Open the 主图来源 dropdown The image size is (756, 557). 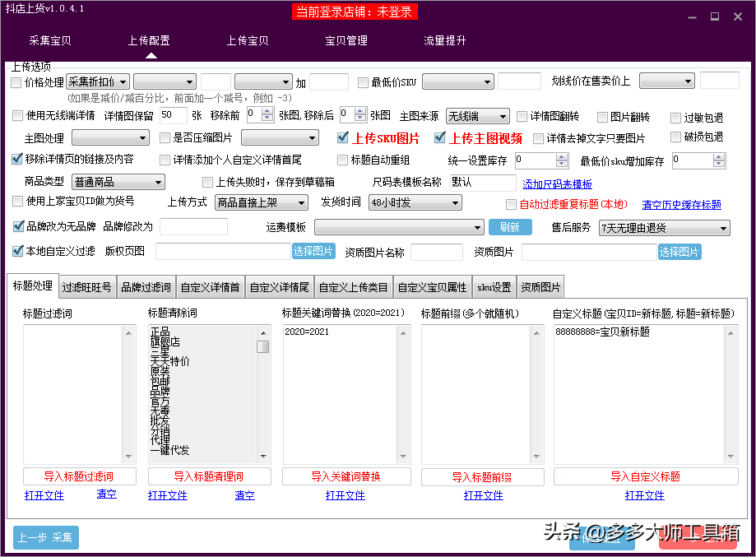point(477,116)
